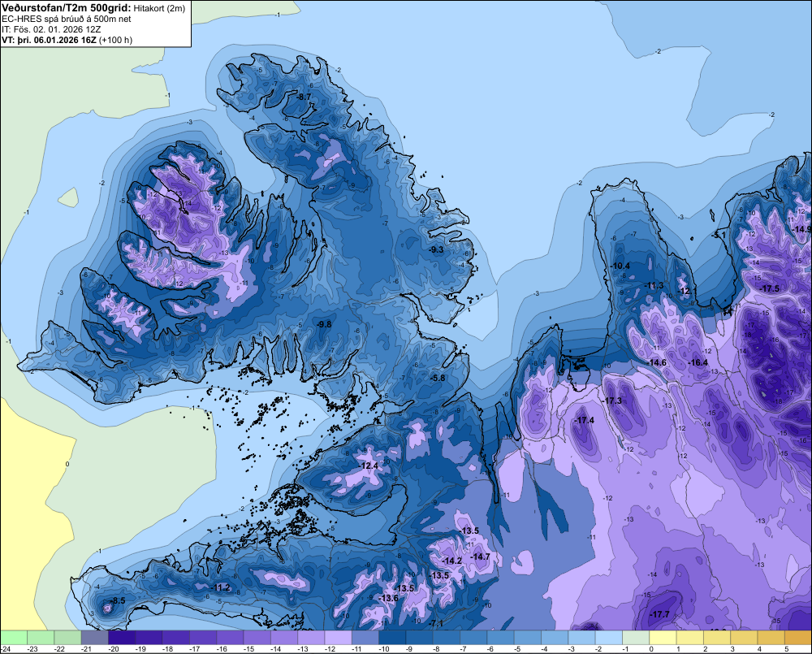Click the '(+100 h)' forecast offset text
Viewport: 812px width, 654px height.
[115, 40]
